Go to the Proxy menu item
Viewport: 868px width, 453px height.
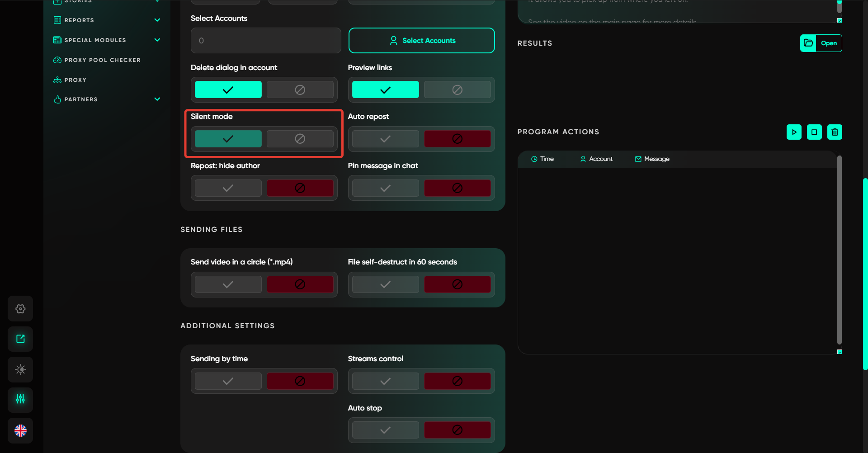(x=75, y=80)
